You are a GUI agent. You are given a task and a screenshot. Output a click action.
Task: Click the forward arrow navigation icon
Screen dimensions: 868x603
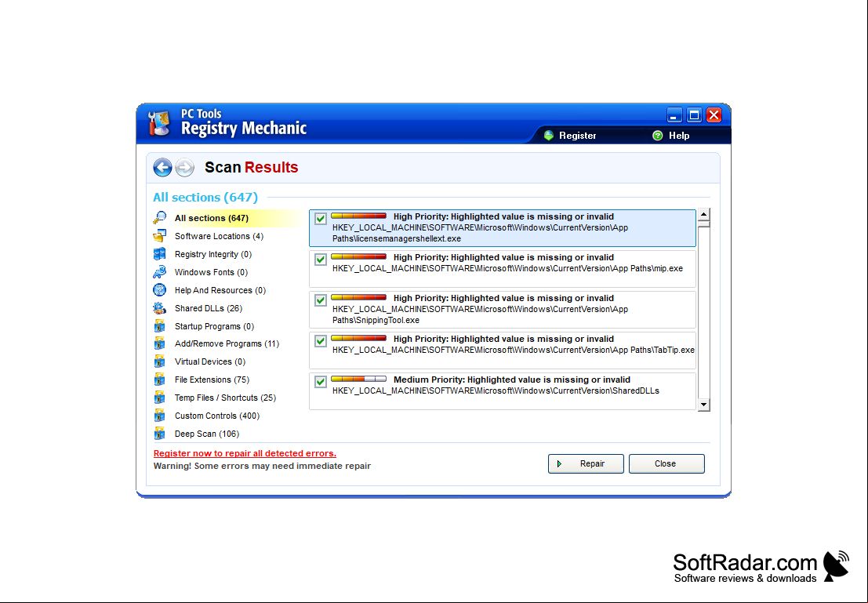coord(185,167)
